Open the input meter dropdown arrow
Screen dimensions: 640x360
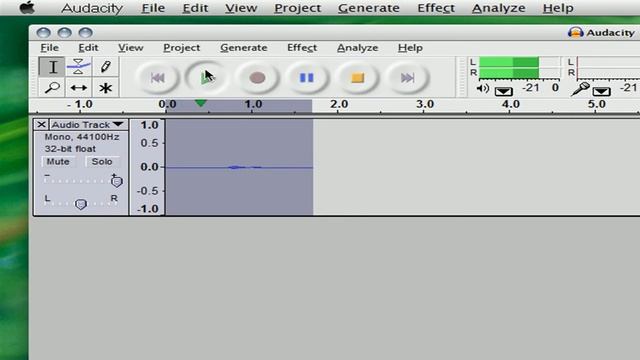point(602,91)
